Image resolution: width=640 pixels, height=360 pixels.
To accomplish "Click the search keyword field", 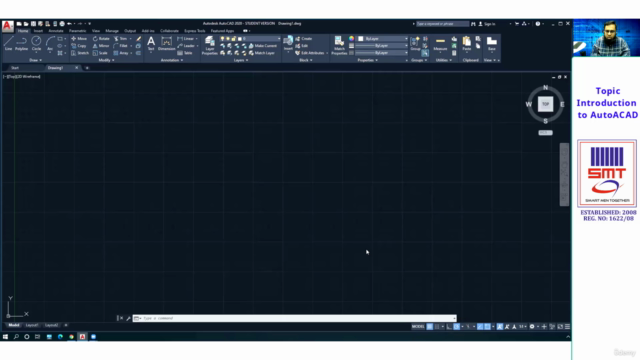I will [x=442, y=24].
